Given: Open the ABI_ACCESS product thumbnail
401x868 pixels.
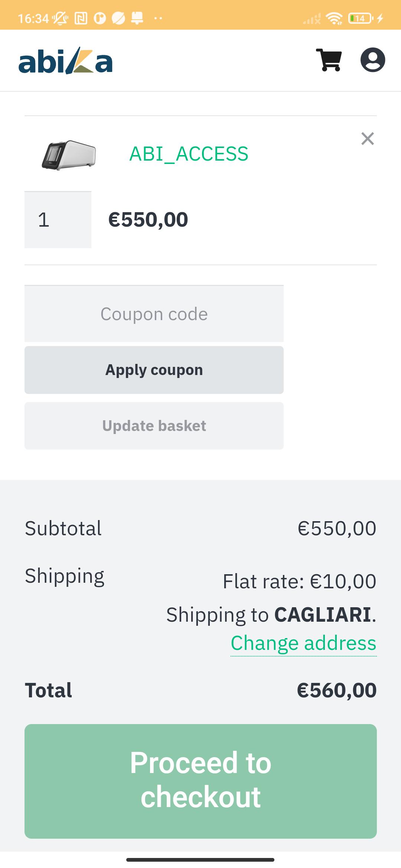Looking at the screenshot, I should coord(69,155).
